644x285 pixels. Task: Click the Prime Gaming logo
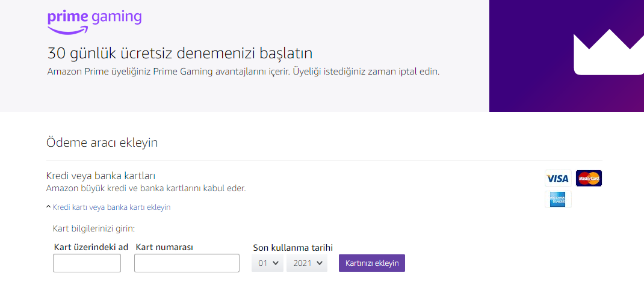(94, 20)
